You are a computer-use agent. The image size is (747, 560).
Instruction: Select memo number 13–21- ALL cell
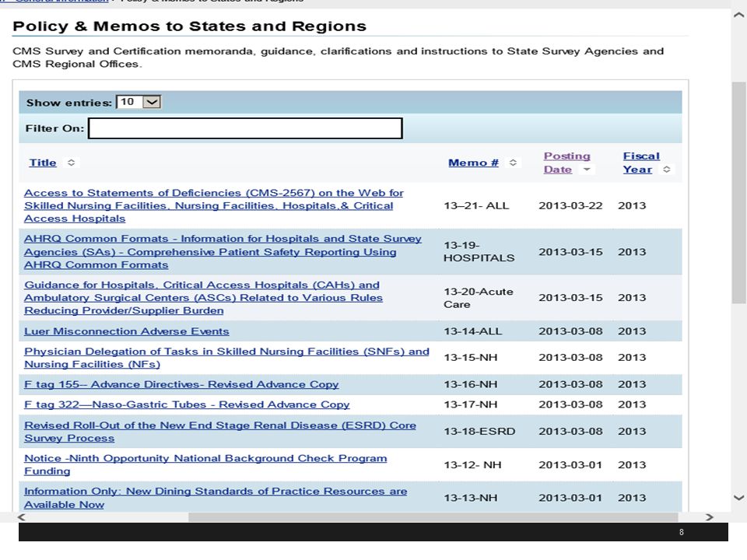(476, 205)
